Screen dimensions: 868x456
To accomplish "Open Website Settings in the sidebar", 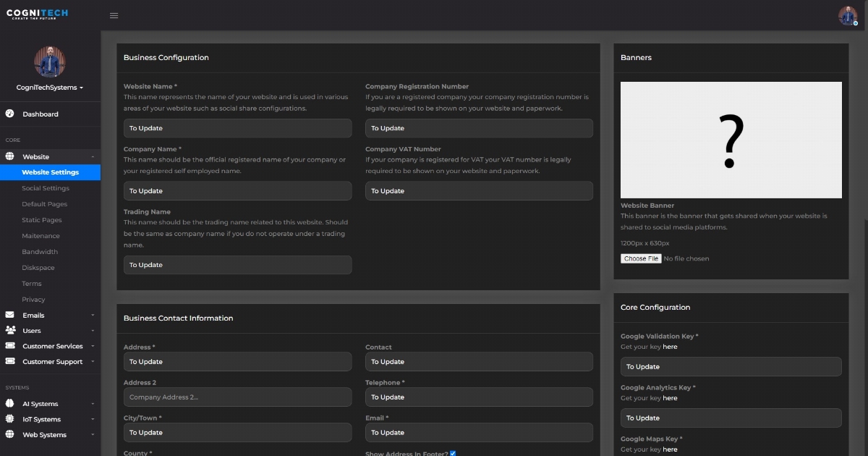I will (51, 172).
